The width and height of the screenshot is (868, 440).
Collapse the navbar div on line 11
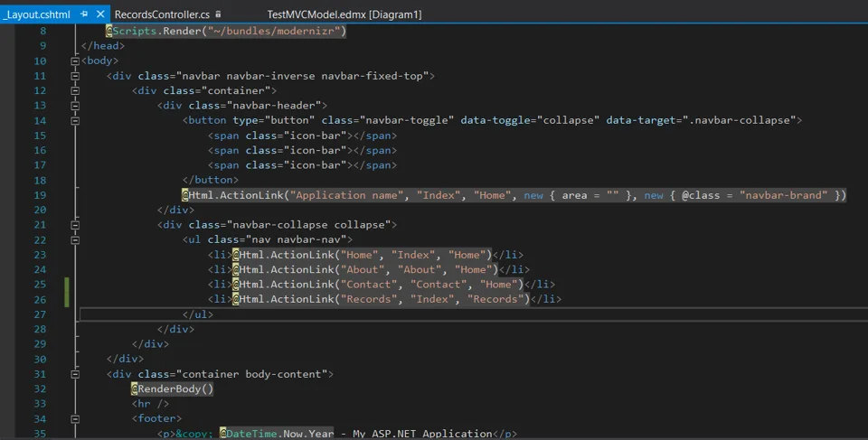[x=75, y=76]
